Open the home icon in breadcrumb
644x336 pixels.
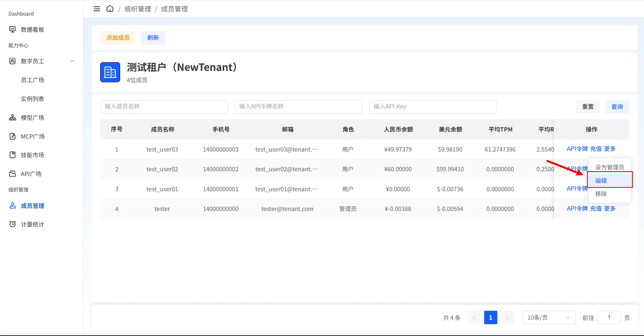point(110,9)
